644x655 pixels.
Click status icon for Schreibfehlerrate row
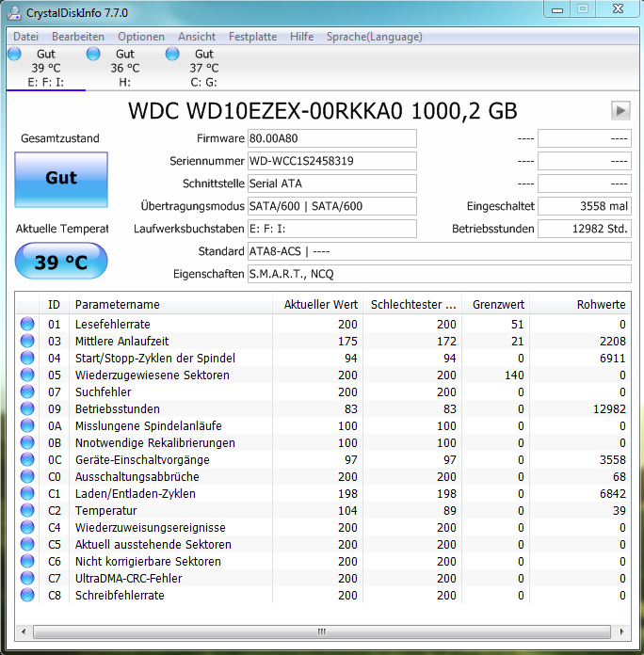pyautogui.click(x=27, y=595)
